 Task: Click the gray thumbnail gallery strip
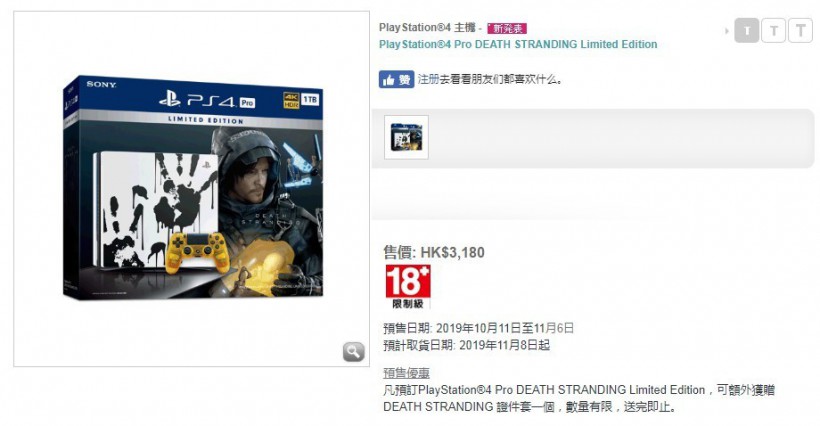593,139
